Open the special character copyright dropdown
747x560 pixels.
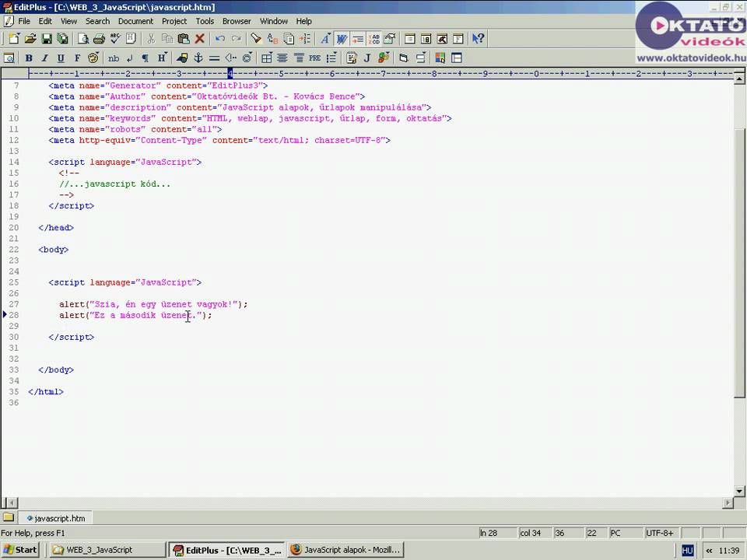click(x=247, y=58)
